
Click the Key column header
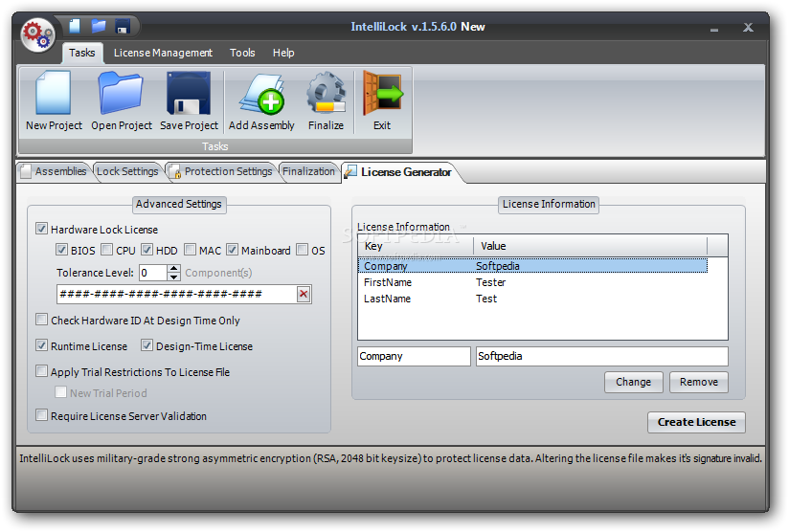point(416,246)
